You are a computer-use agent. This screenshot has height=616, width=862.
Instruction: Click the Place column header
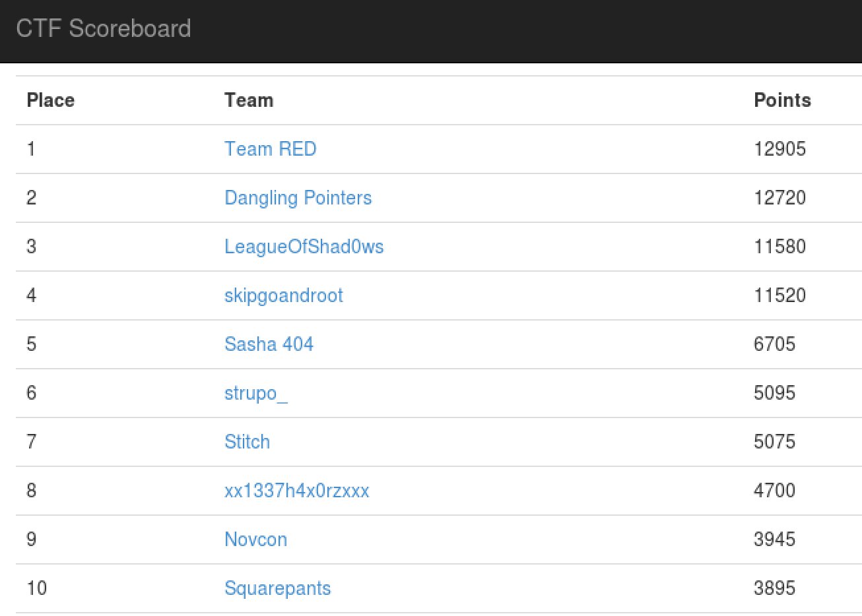coord(51,100)
